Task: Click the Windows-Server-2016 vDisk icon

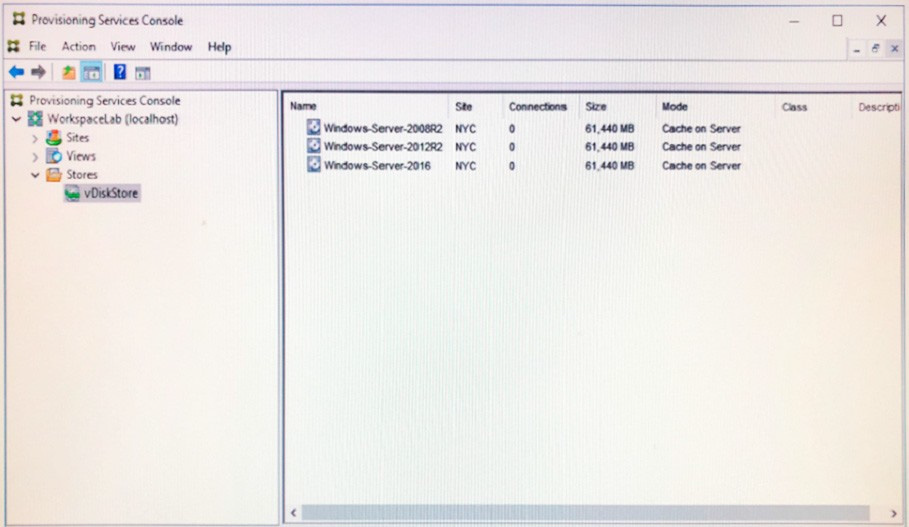Action: pyautogui.click(x=314, y=165)
